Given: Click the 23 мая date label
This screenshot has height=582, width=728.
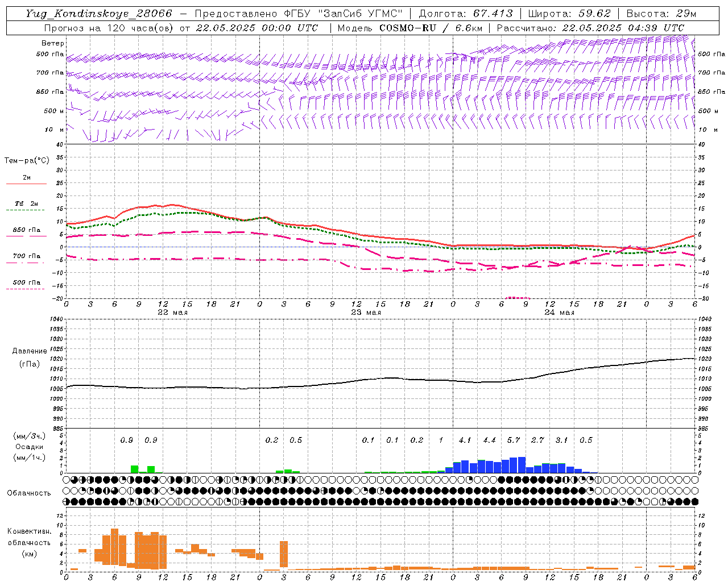Looking at the screenshot, I should [366, 313].
